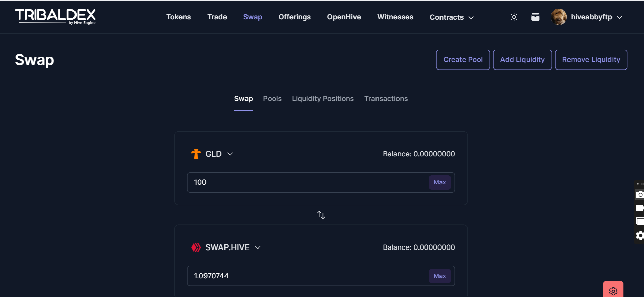This screenshot has height=297, width=644.
Task: Click the video record icon in side toolbar
Action: 640,208
